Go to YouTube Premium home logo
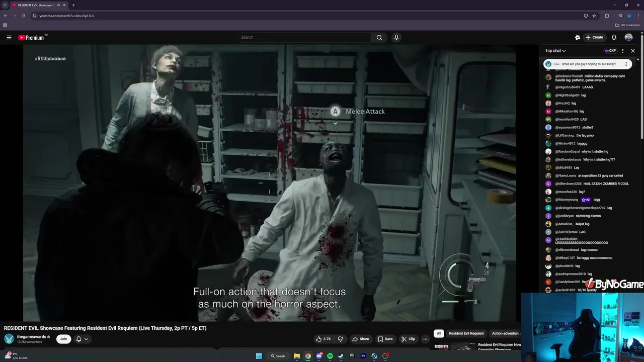 [32, 37]
